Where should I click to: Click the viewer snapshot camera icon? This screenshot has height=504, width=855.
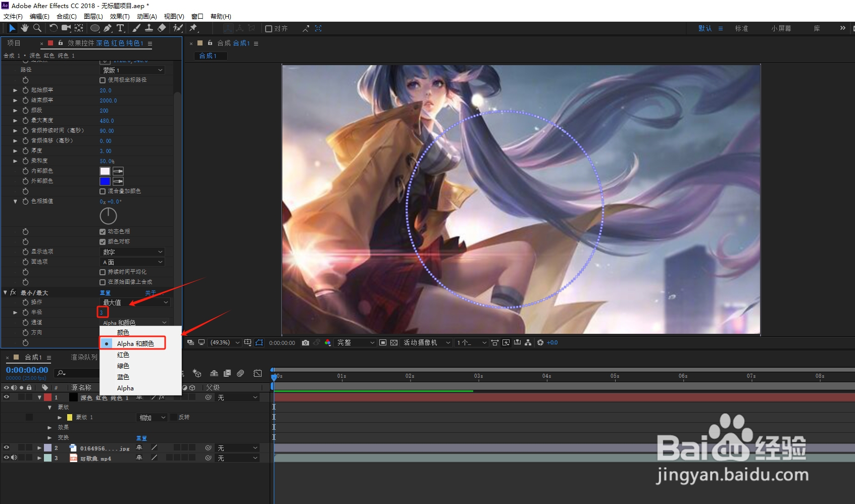click(306, 342)
